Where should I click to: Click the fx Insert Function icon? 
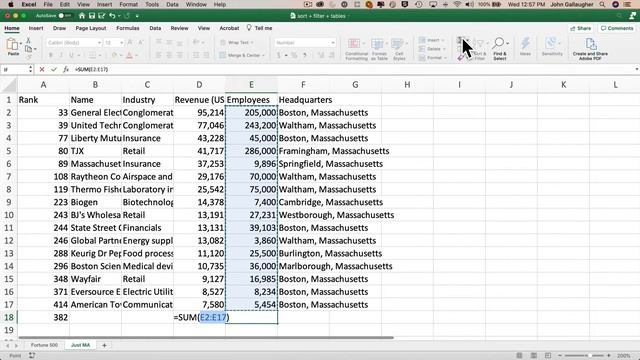(x=66, y=70)
